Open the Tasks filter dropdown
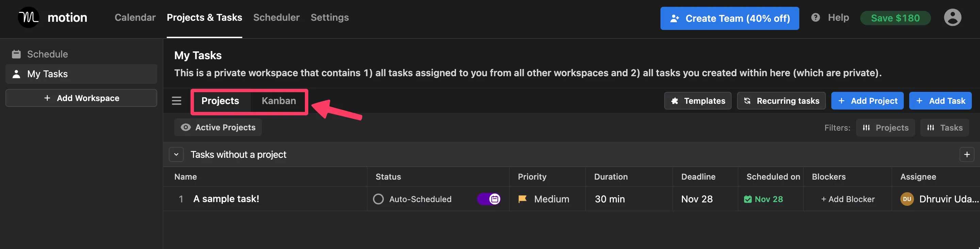This screenshot has height=249, width=980. tap(944, 128)
